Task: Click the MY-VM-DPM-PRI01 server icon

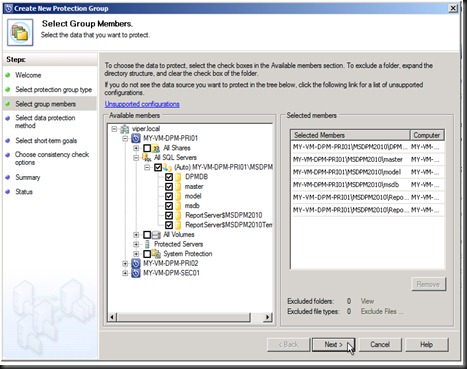Action: [x=136, y=138]
